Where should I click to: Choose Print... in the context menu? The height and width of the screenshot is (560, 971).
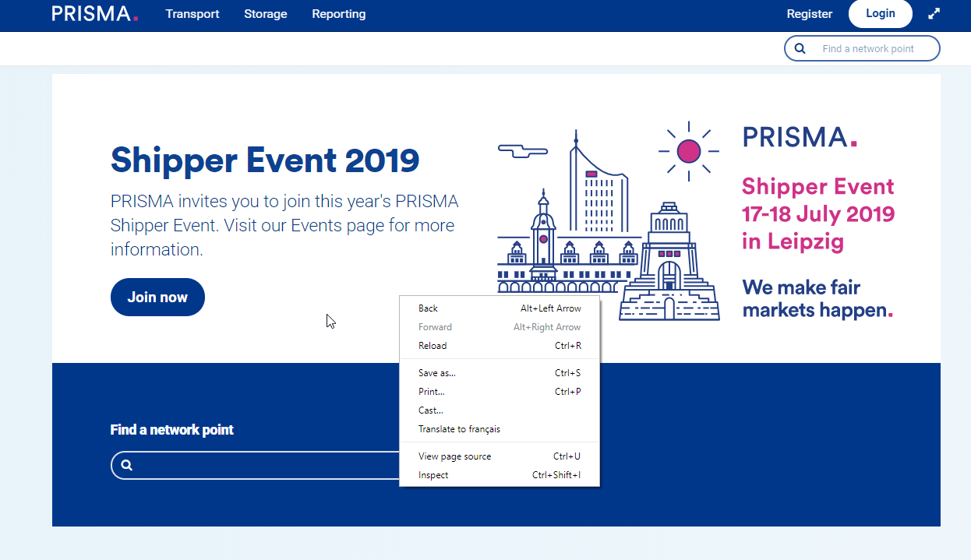click(x=432, y=392)
